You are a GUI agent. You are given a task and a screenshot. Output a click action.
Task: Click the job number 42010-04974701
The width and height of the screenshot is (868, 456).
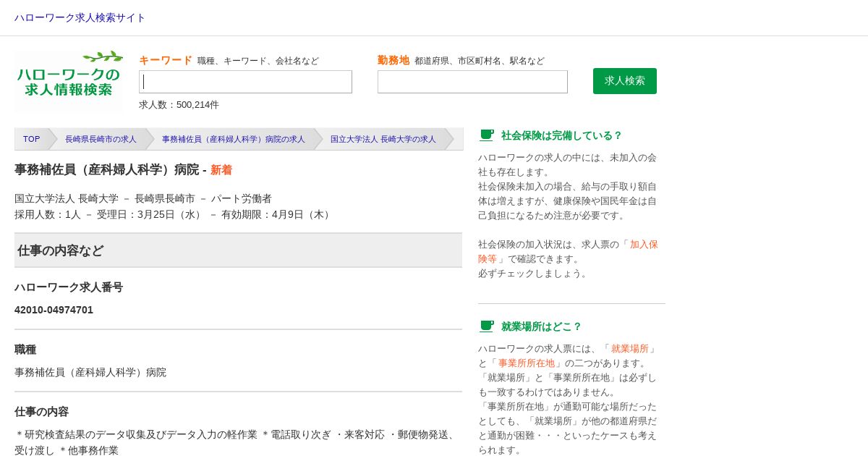click(54, 310)
